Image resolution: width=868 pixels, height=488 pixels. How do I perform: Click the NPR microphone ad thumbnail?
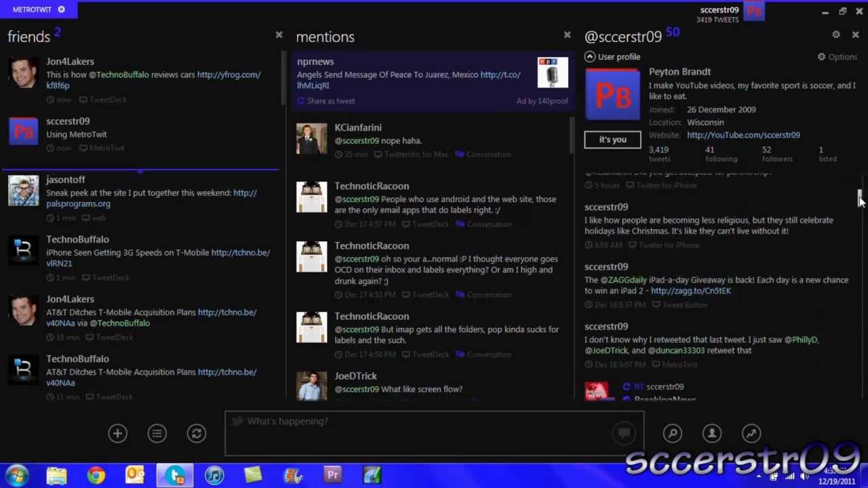(x=553, y=73)
